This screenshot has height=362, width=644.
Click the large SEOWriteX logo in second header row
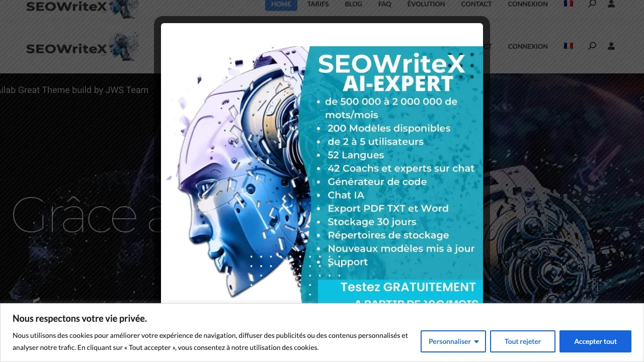coord(83,47)
